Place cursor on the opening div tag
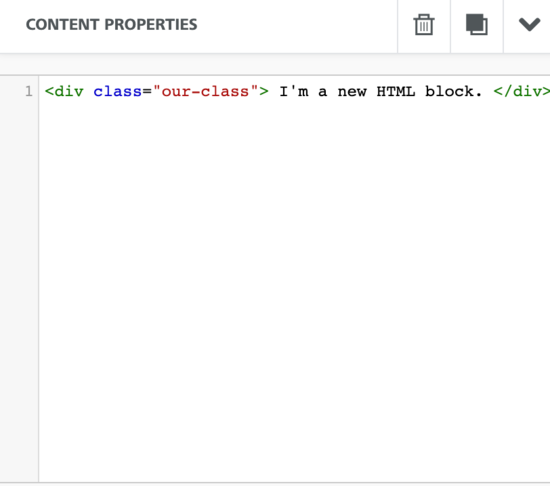This screenshot has height=486, width=550. pos(64,92)
